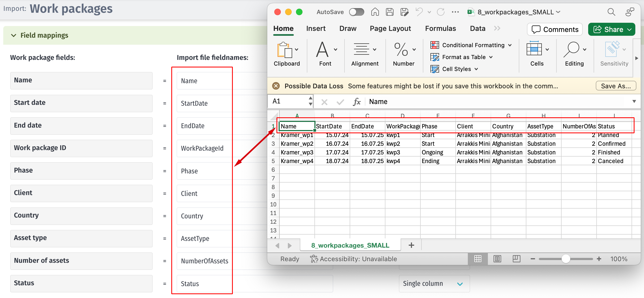Expand the formula bar with arrow
The height and width of the screenshot is (298, 644).
(634, 101)
